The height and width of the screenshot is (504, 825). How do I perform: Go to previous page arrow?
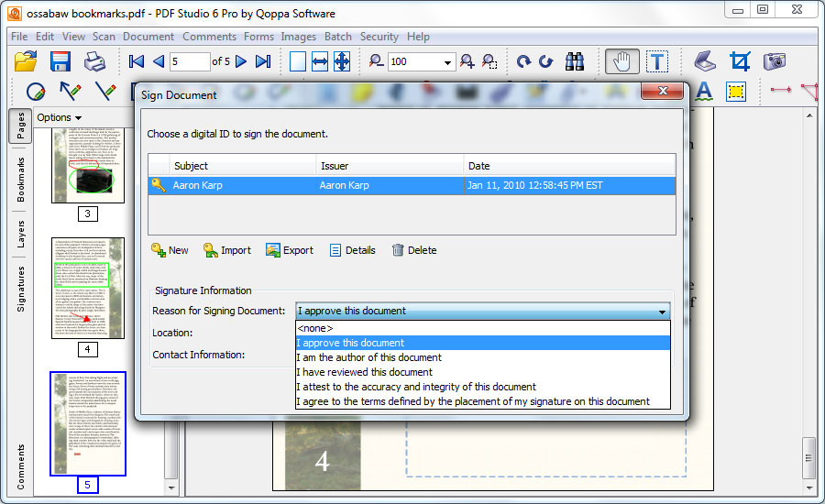159,61
